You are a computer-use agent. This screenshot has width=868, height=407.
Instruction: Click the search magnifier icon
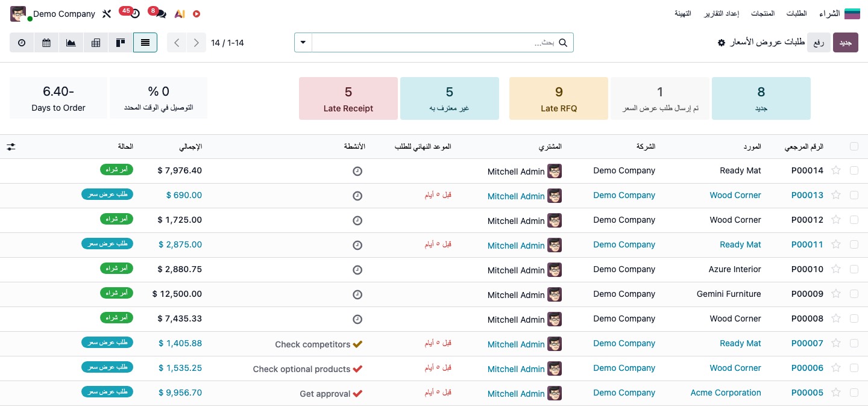(563, 43)
